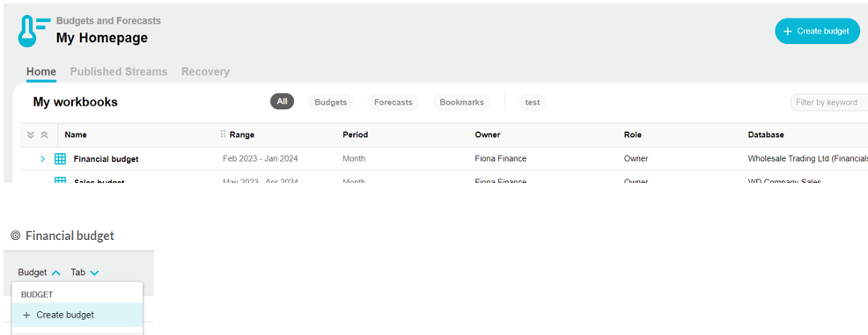The image size is (868, 335).
Task: Expand all rows using double down chevron
Action: tap(31, 135)
